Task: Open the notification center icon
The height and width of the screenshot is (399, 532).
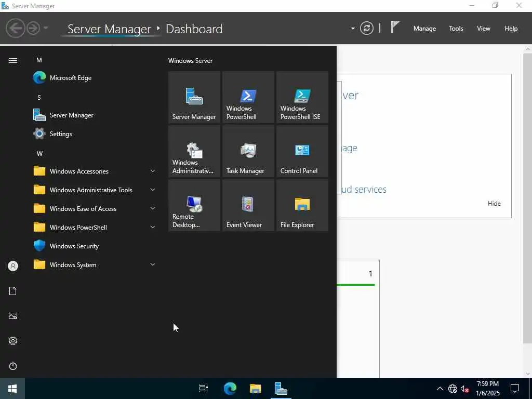Action: (515, 389)
